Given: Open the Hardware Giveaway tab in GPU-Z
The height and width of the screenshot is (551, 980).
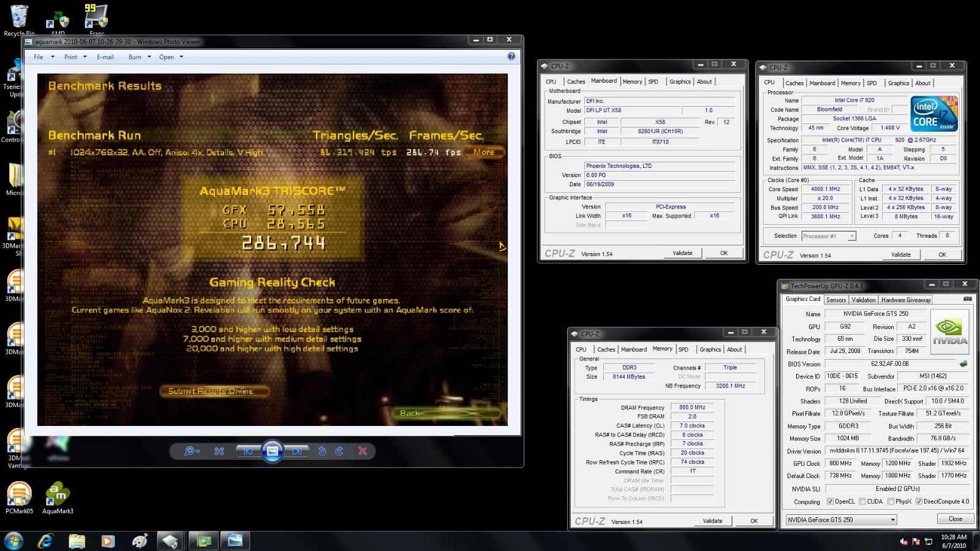Looking at the screenshot, I should 906,300.
